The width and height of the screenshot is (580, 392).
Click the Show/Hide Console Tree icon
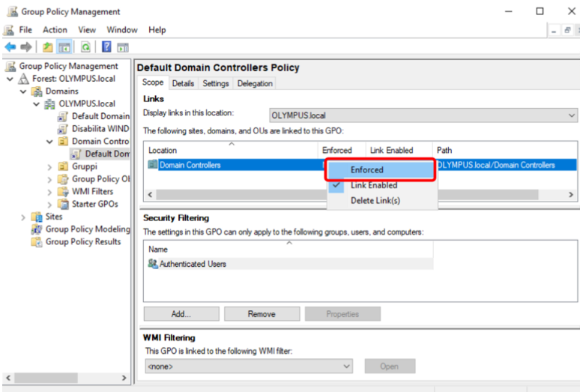pos(65,46)
